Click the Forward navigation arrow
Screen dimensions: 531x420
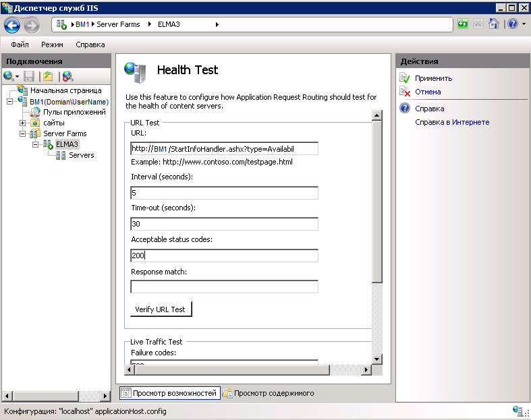coord(32,25)
